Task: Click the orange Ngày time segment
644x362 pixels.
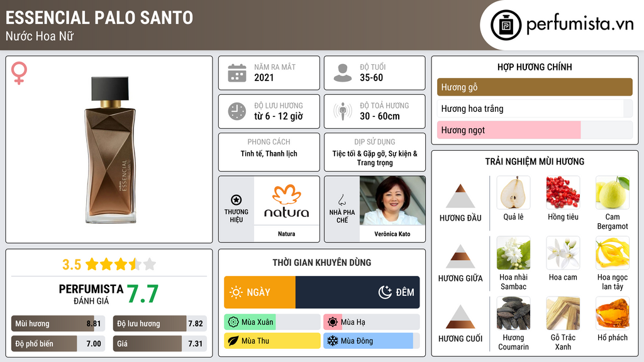Action: pos(260,292)
